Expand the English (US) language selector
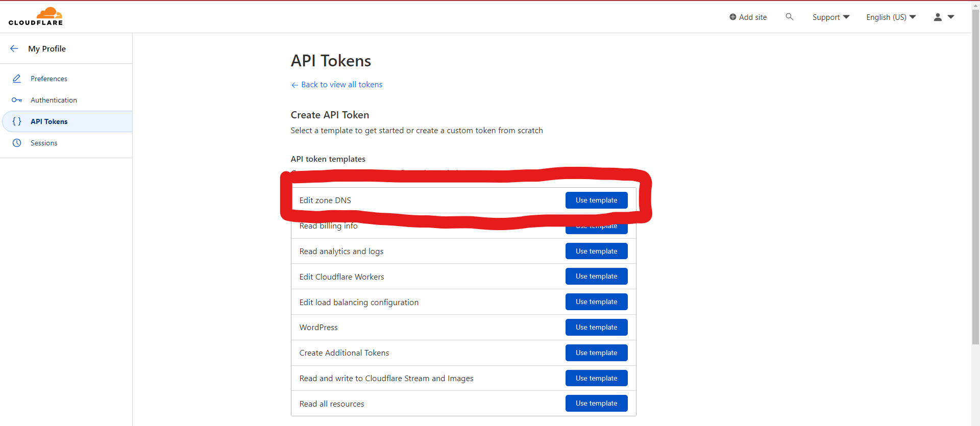This screenshot has width=980, height=426. point(891,17)
